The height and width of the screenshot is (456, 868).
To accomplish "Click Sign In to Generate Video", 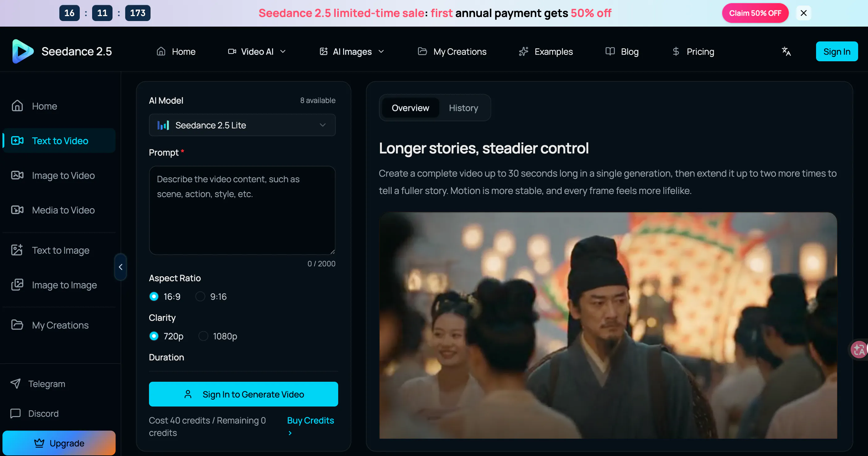I will pyautogui.click(x=243, y=394).
